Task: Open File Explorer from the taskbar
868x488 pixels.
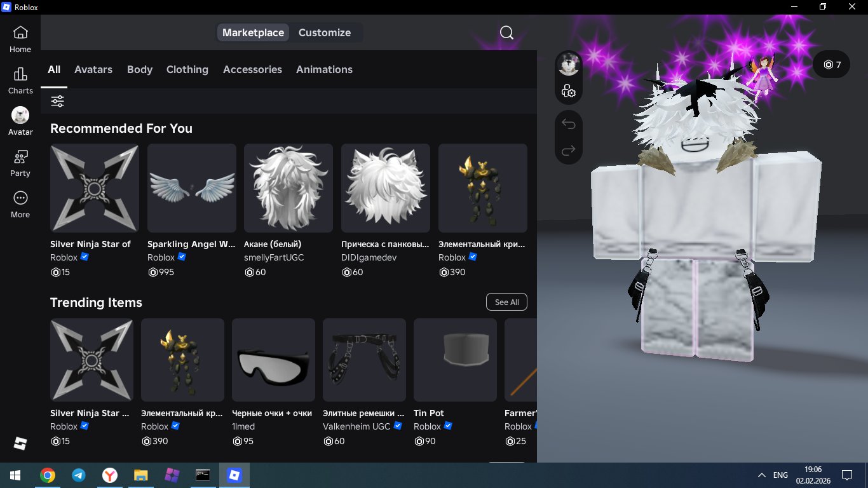Action: 141,475
